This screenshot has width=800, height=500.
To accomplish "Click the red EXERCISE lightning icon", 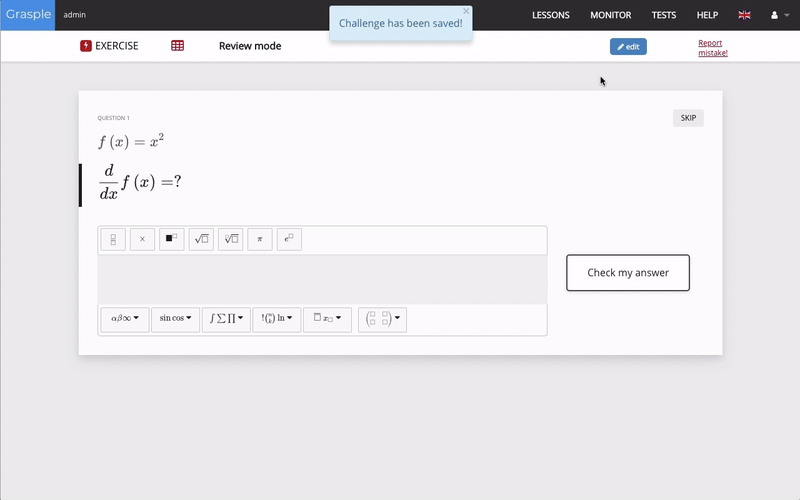I will [86, 46].
